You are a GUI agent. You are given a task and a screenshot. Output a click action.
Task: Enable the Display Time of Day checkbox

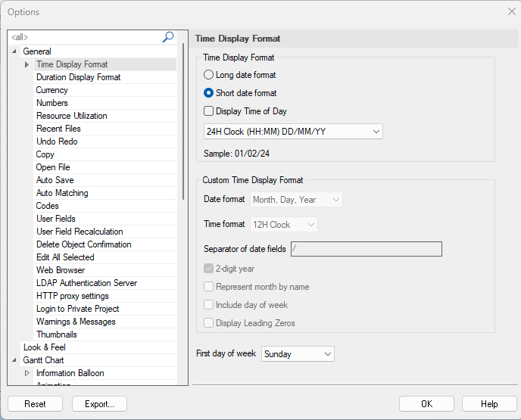tap(209, 111)
